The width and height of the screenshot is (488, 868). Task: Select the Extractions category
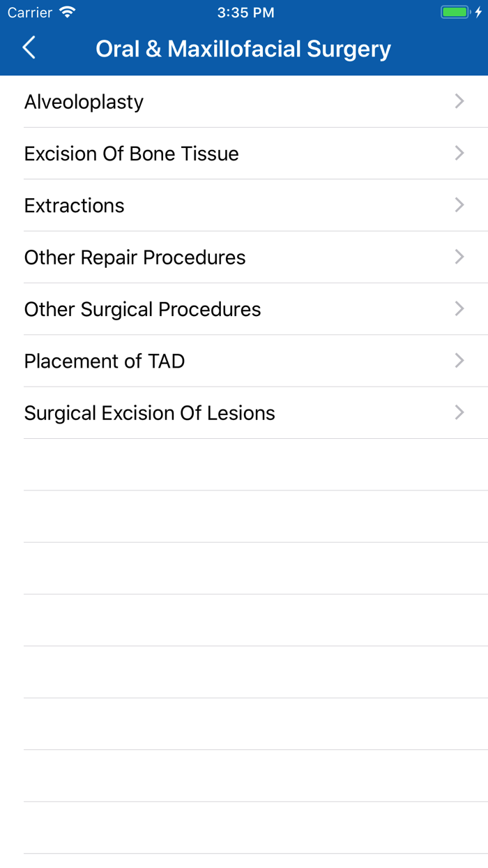(244, 205)
